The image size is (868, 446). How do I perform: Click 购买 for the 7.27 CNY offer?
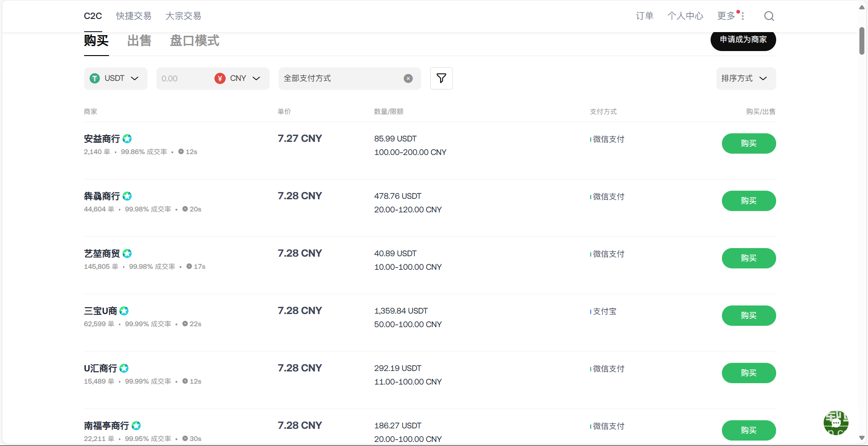749,143
